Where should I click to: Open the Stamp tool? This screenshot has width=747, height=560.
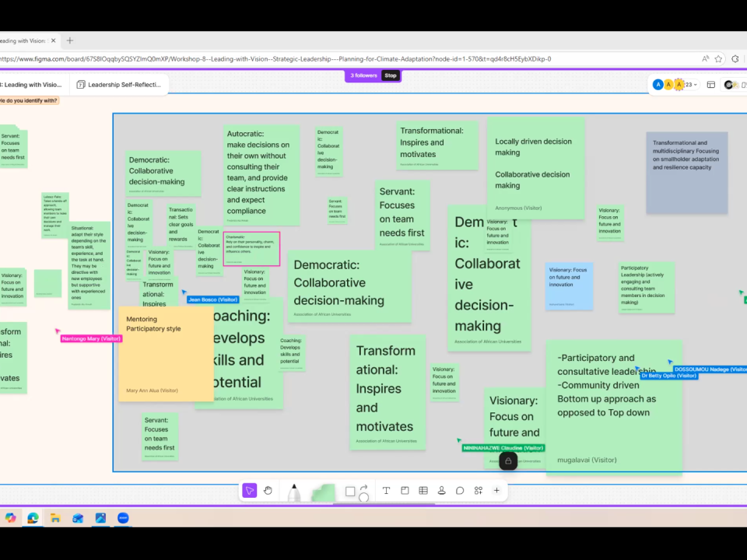coord(441,491)
